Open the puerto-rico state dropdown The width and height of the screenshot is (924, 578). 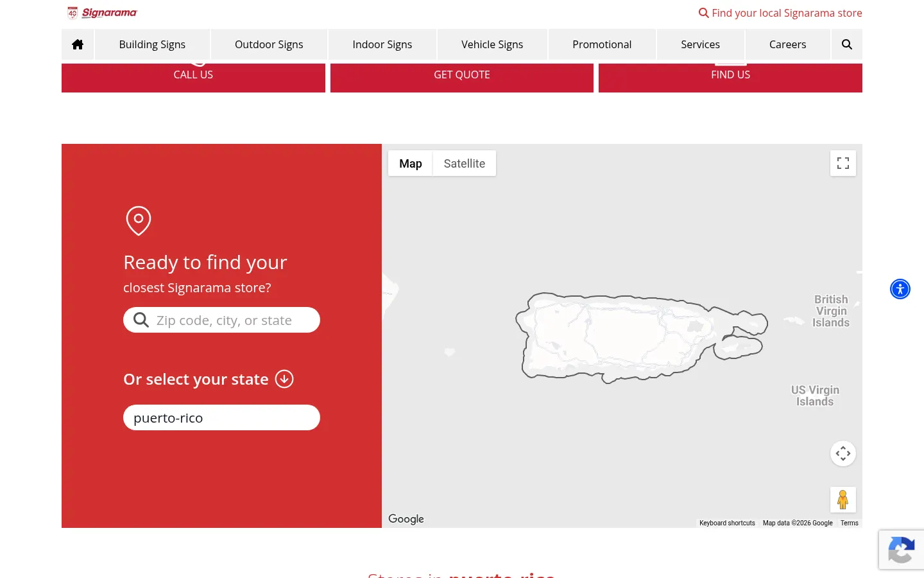pyautogui.click(x=221, y=417)
